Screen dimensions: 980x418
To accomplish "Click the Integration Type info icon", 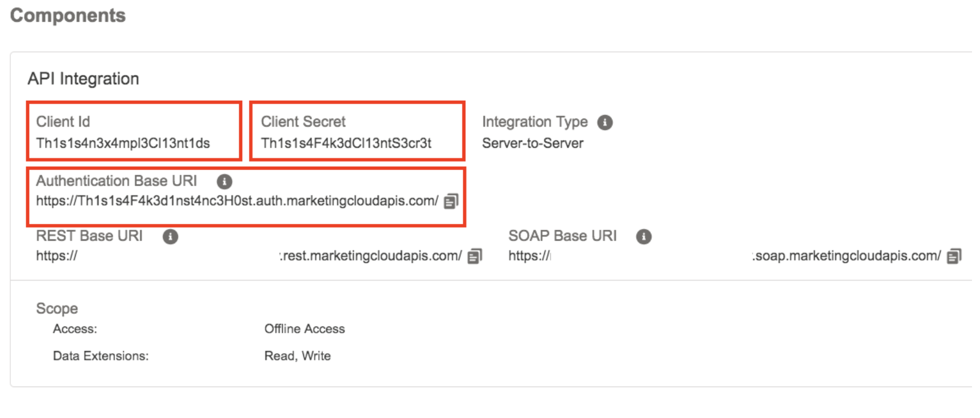I will pyautogui.click(x=604, y=123).
